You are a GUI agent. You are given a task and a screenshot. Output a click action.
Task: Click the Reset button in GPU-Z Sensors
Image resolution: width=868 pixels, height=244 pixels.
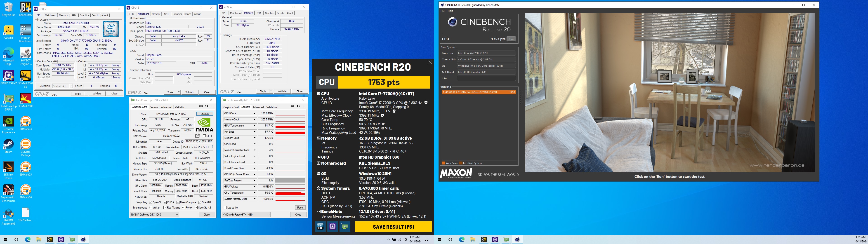(x=300, y=208)
